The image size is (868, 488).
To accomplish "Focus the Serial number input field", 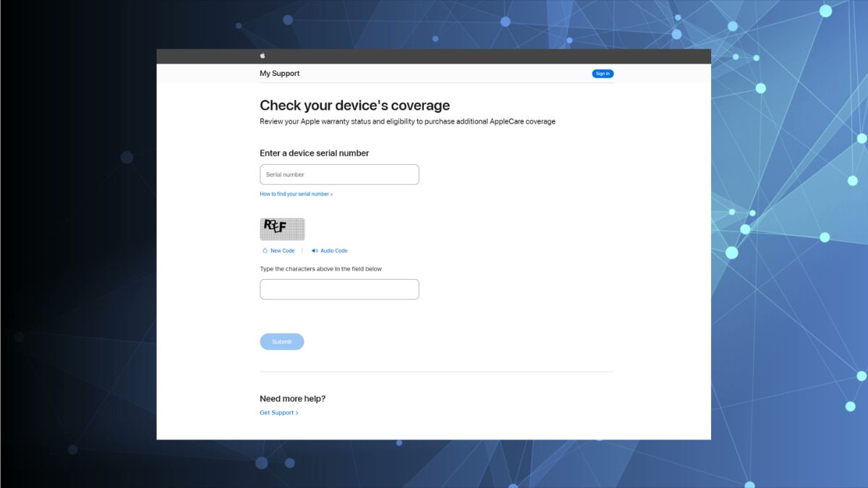I will tap(339, 174).
